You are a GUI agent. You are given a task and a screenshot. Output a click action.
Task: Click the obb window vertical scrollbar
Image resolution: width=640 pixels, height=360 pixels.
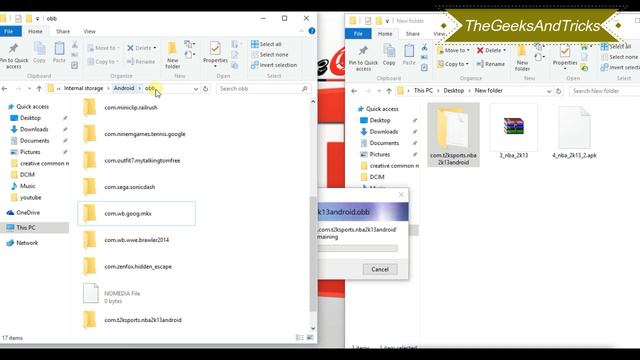[x=313, y=253]
